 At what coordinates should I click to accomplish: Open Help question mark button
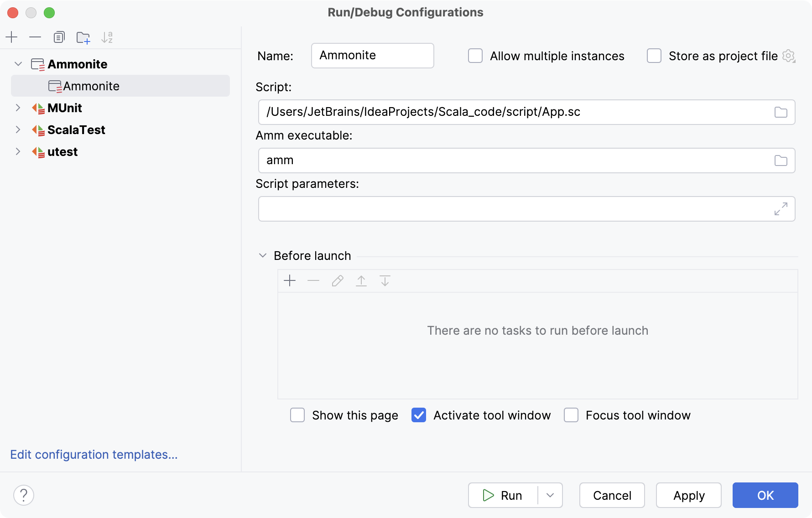pyautogui.click(x=24, y=495)
